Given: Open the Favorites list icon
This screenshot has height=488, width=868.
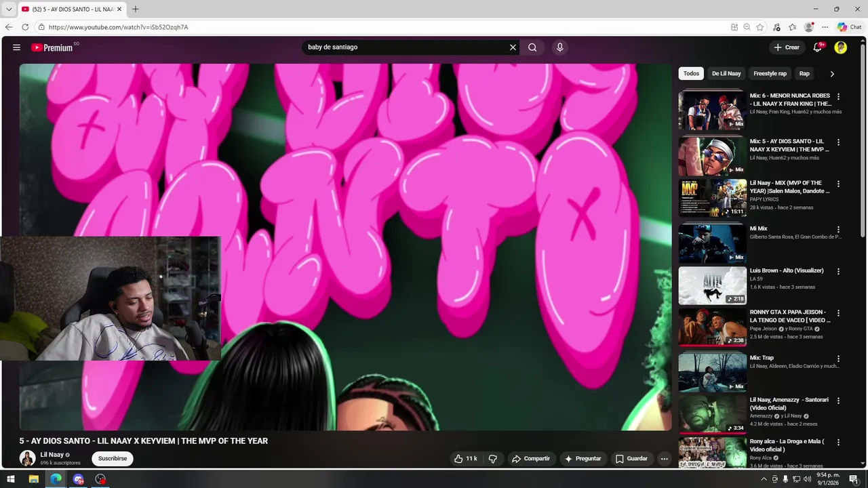Looking at the screenshot, I should coord(792,27).
